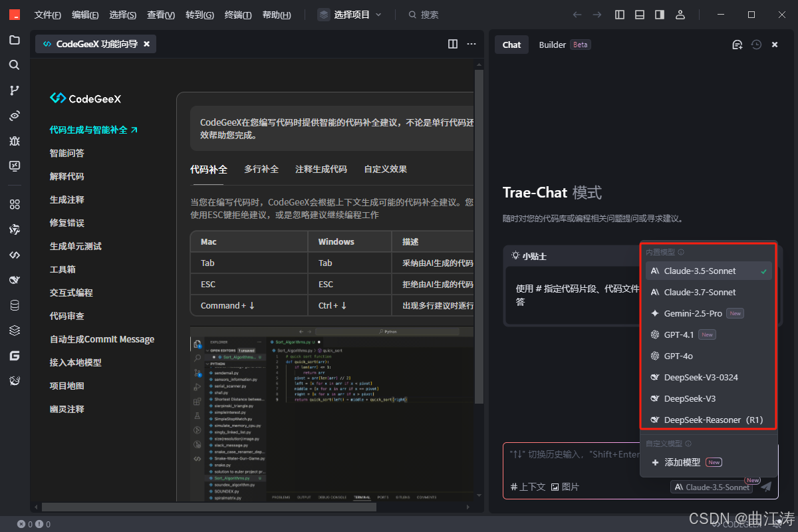Open the 选择项目 project dropdown

click(x=350, y=15)
